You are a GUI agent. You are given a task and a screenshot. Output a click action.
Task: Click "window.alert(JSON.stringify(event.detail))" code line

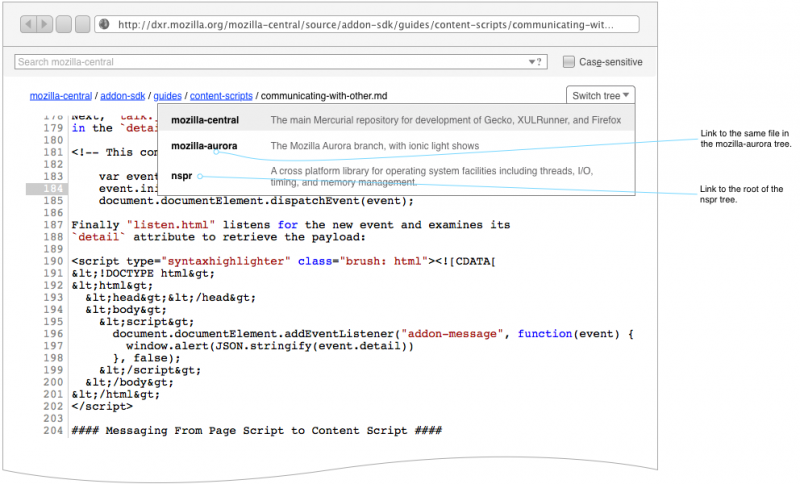click(270, 346)
